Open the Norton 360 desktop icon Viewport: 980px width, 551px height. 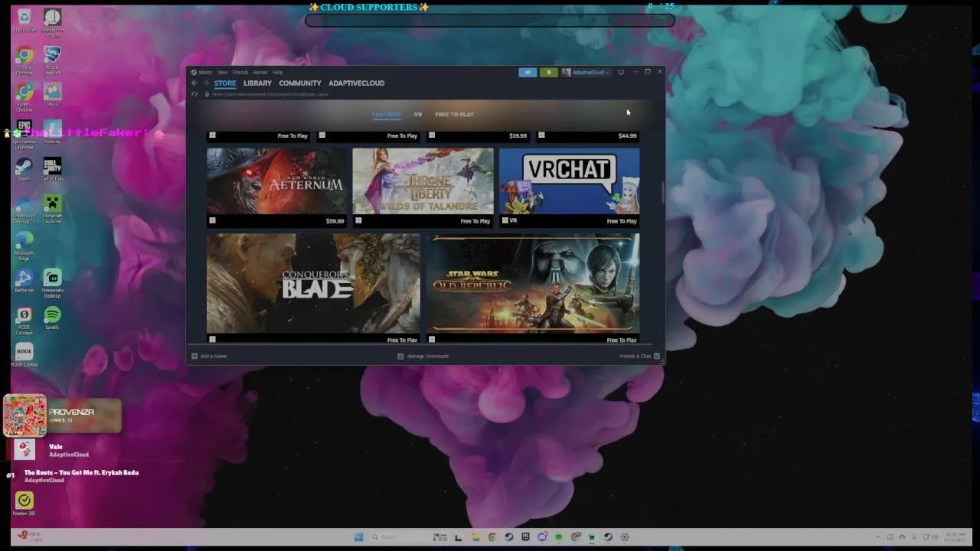(24, 503)
